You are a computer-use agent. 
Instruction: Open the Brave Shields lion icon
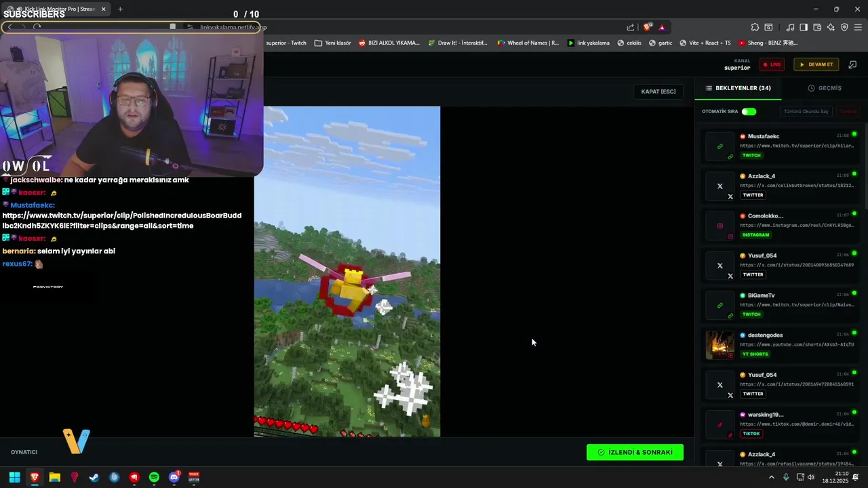point(648,27)
